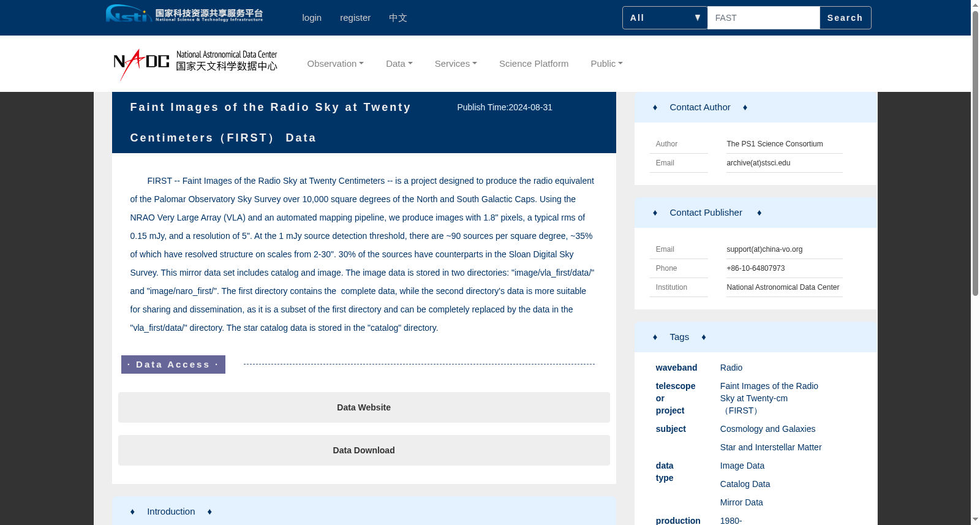Click the FIRST Data page title
This screenshot has width=980, height=525.
pyautogui.click(x=271, y=123)
